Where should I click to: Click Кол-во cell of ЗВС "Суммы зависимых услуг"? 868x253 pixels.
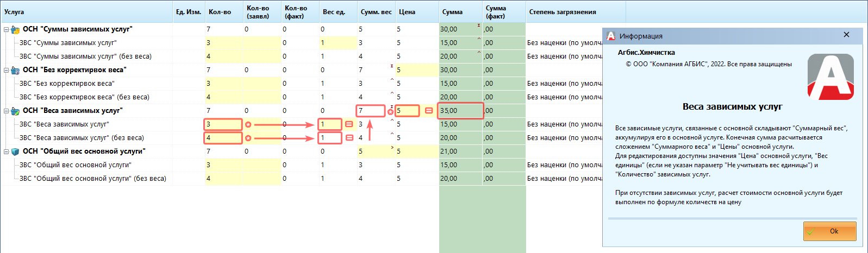click(223, 43)
